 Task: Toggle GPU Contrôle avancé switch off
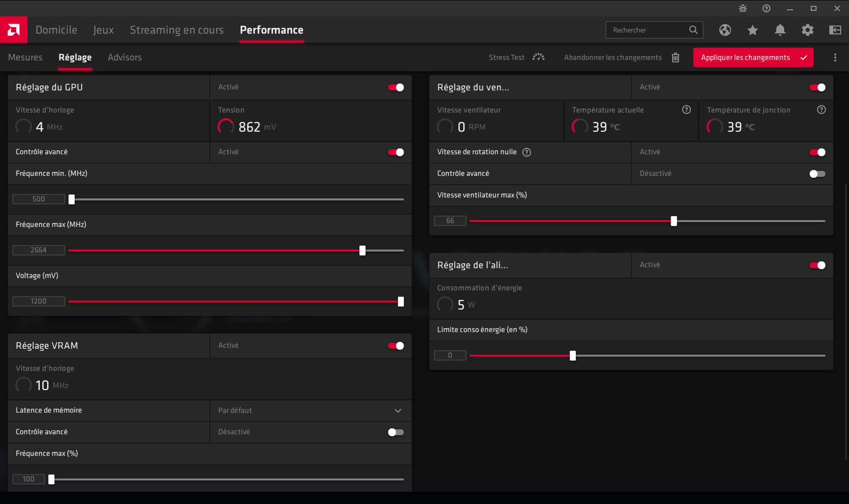[x=396, y=152]
